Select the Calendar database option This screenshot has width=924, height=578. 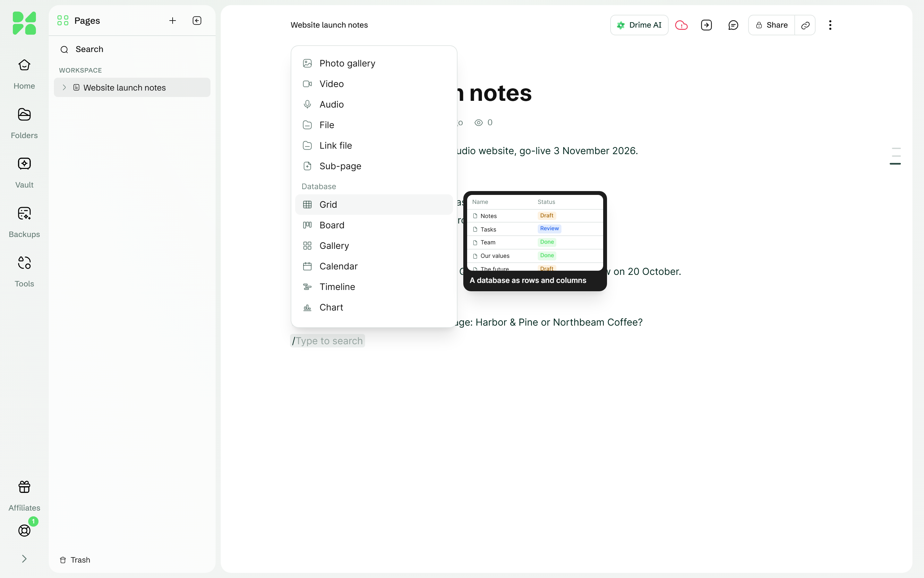tap(374, 267)
